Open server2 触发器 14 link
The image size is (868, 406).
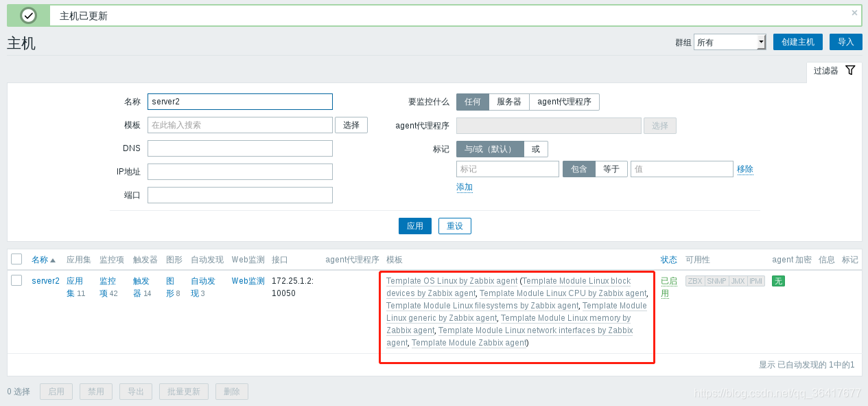(142, 287)
